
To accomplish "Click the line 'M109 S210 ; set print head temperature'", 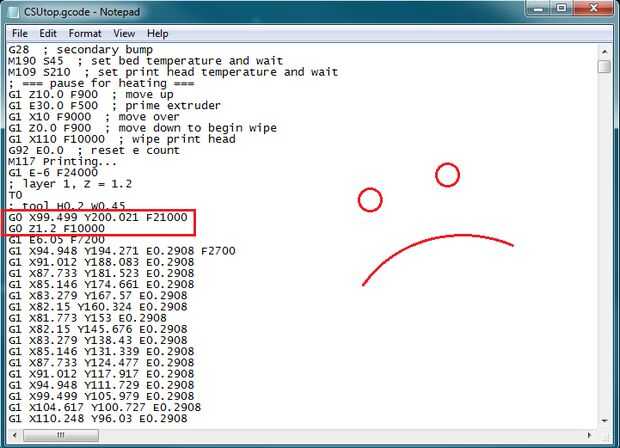I will 173,72.
